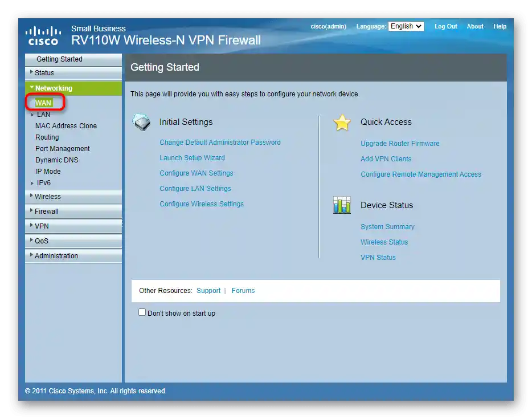
Task: Open Wireless Status link
Action: [x=384, y=242]
